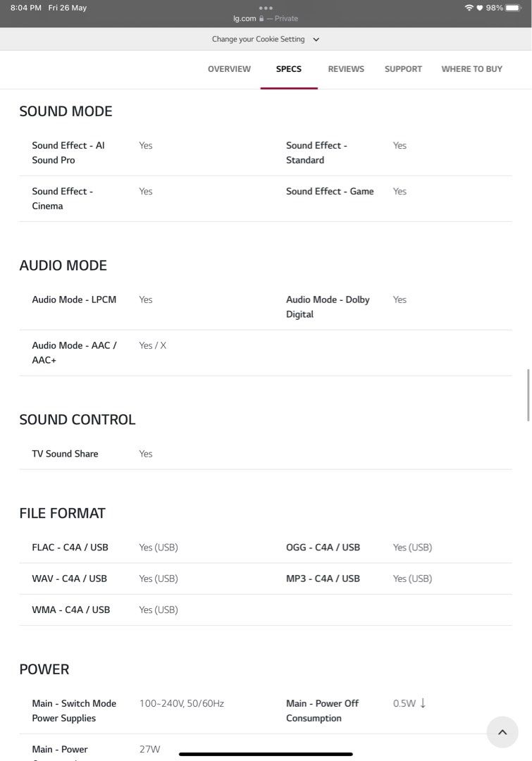Image resolution: width=532 pixels, height=761 pixels.
Task: Open the Reviews tab
Action: point(346,69)
